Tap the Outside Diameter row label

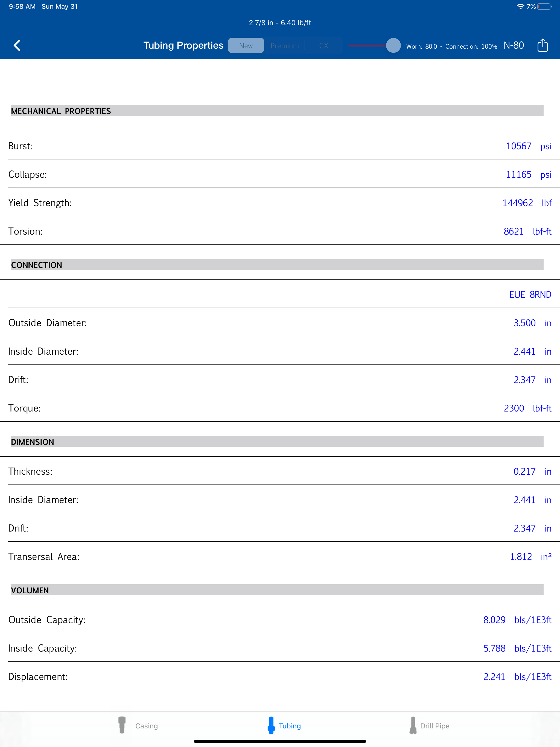(47, 323)
